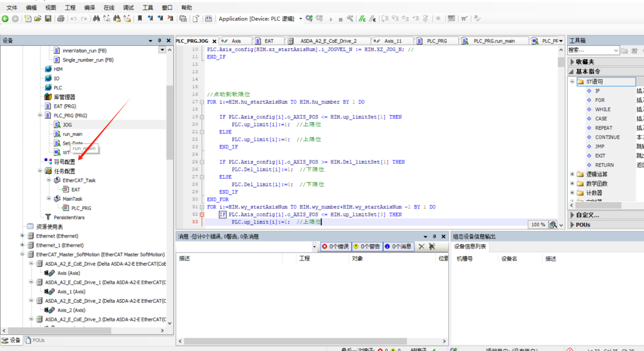Image resolution: width=644 pixels, height=351 pixels.
Task: Click the PersistentVars icon in tree
Action: (48, 217)
